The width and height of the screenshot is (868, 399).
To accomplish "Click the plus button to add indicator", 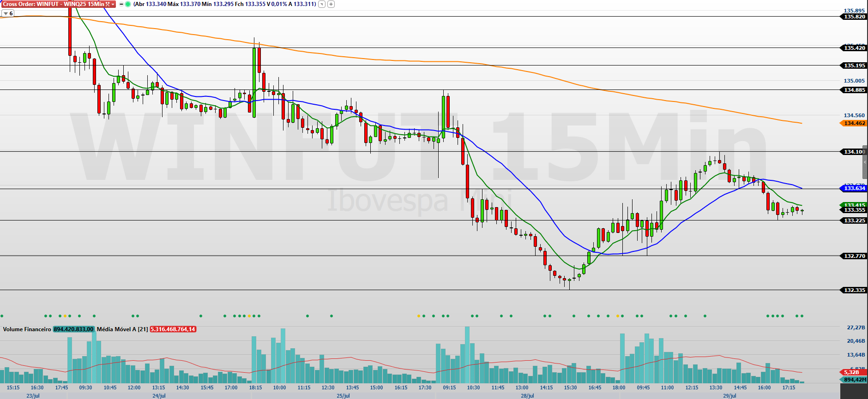I will point(331,4).
